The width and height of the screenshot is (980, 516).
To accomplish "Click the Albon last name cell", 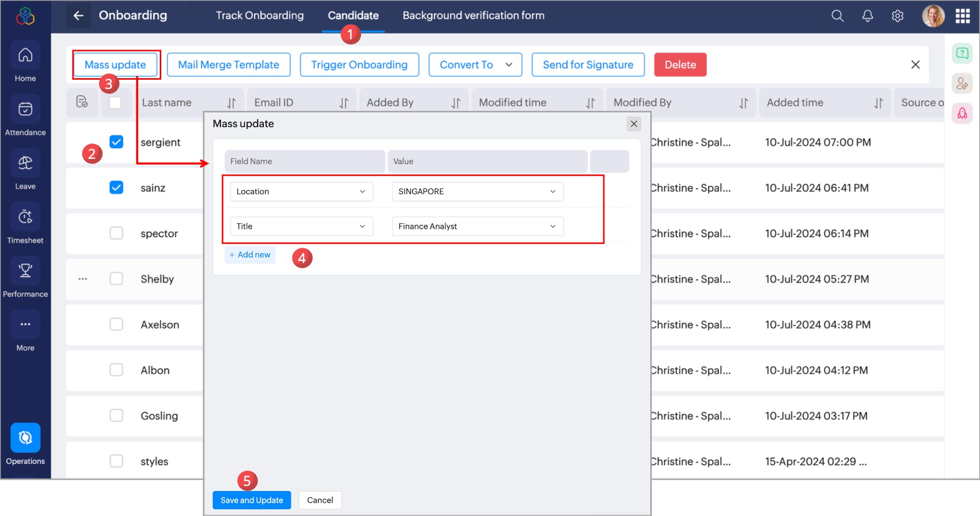I will tap(155, 370).
